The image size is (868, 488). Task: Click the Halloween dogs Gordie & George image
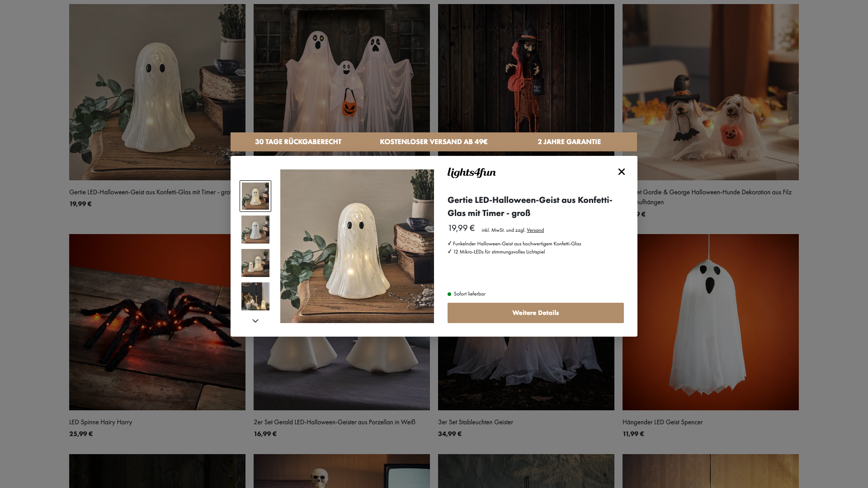click(x=711, y=92)
